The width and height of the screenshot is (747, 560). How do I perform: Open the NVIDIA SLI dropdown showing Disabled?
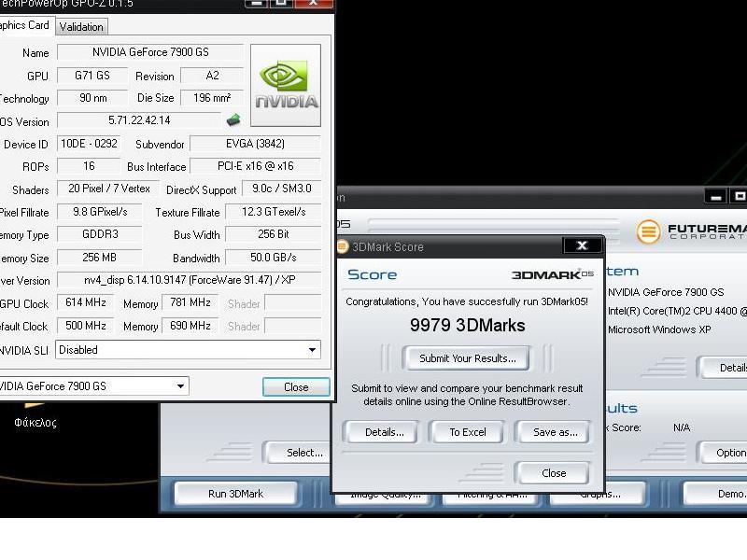coord(189,350)
